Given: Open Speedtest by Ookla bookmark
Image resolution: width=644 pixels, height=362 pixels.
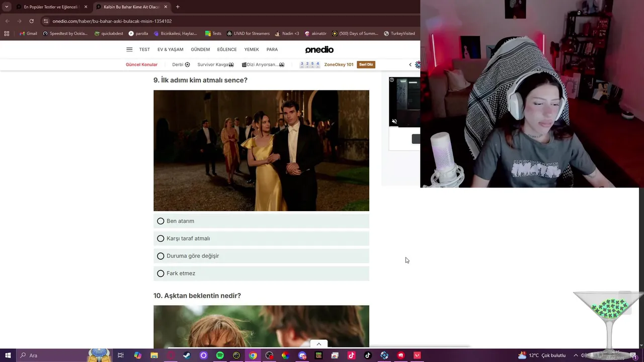Looking at the screenshot, I should tap(65, 34).
